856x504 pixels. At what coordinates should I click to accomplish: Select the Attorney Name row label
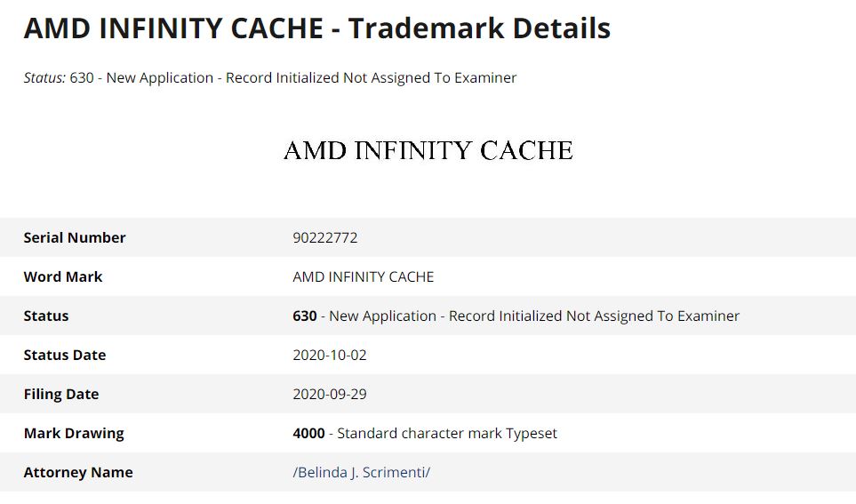coord(78,472)
